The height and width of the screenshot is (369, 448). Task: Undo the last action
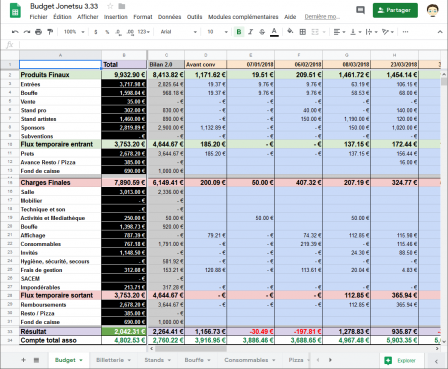[15, 32]
